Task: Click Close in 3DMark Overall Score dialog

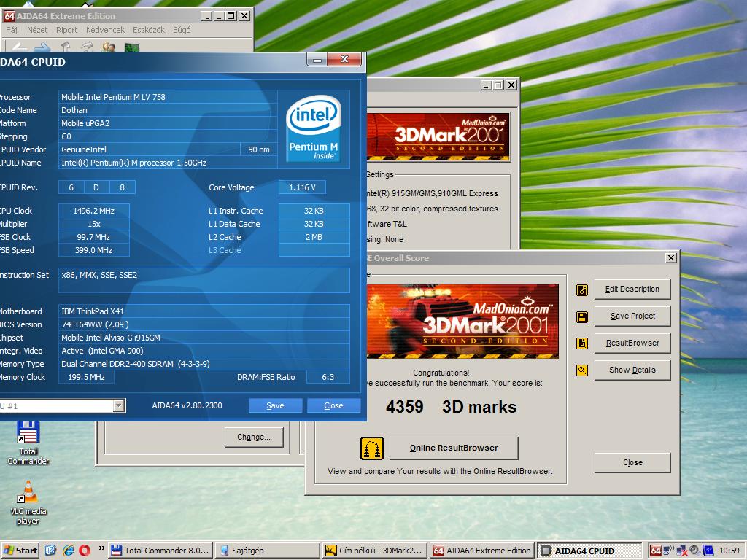Action: coord(632,462)
